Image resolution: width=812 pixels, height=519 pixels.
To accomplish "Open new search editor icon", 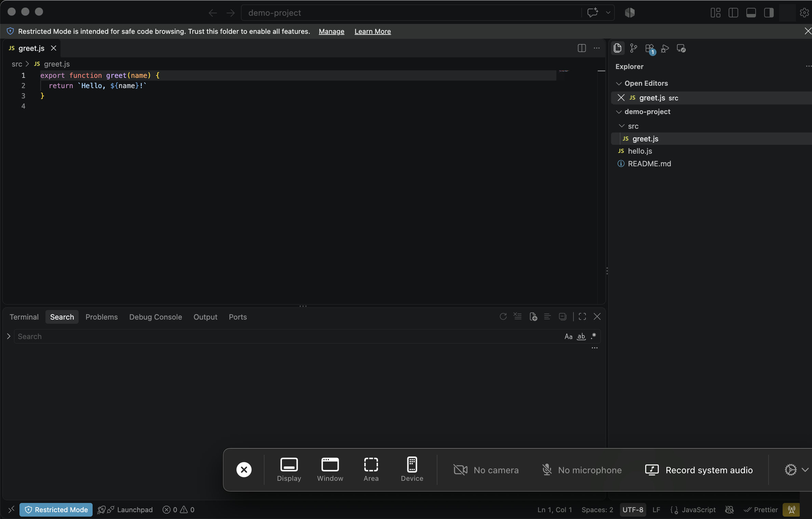I will (x=533, y=317).
